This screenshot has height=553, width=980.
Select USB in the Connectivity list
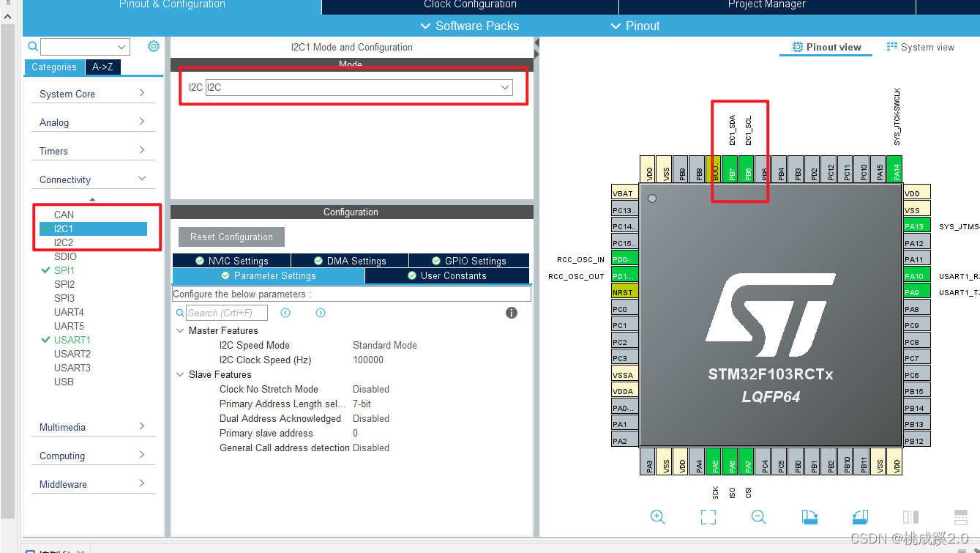[64, 382]
